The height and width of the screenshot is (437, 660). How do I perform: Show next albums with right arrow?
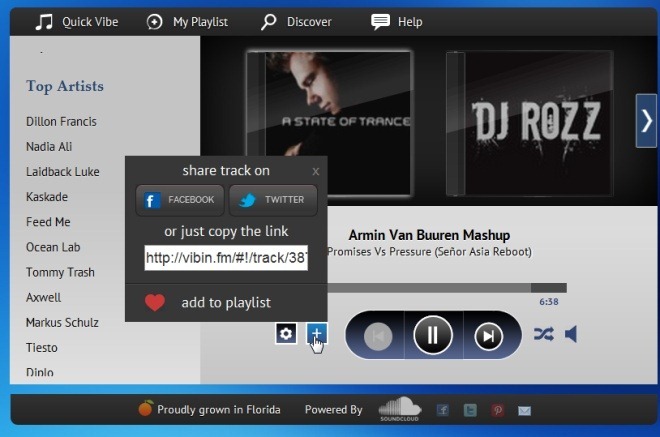tap(646, 120)
